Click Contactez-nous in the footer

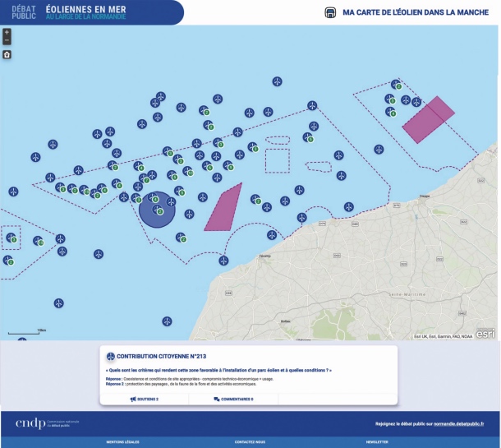250,441
